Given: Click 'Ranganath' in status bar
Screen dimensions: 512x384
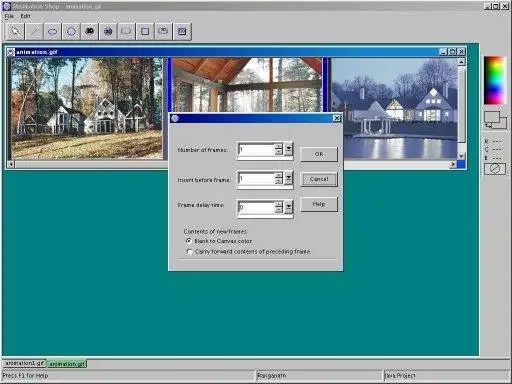Looking at the screenshot, I should tap(272, 376).
